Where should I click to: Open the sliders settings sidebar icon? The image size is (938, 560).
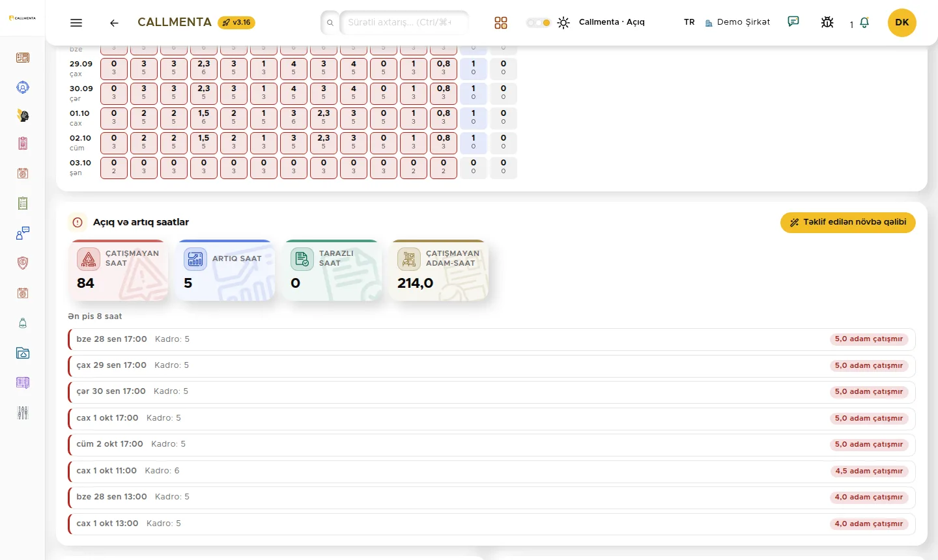[x=23, y=412]
